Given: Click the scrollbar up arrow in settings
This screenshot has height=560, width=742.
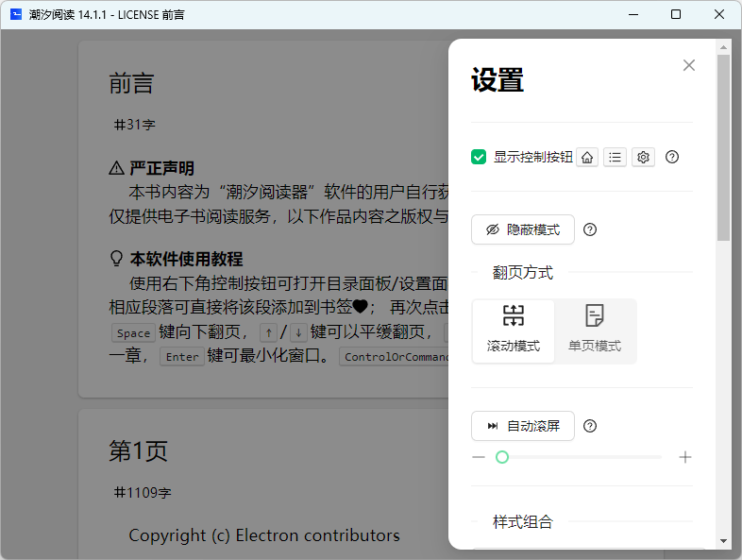Looking at the screenshot, I should pyautogui.click(x=723, y=47).
